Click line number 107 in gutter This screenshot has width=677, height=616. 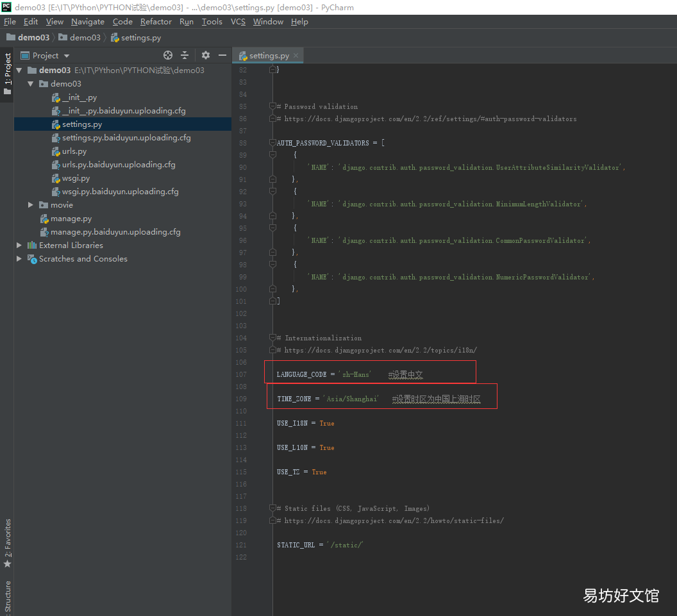coord(241,374)
